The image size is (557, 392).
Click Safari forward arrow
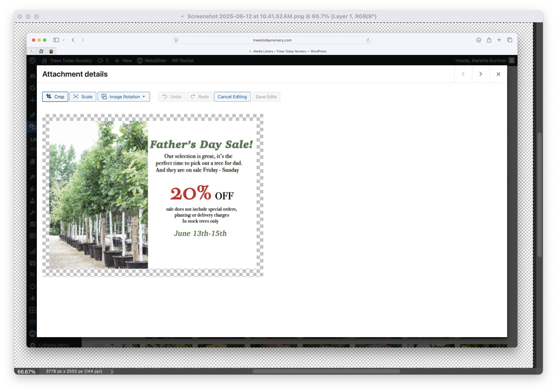(x=83, y=40)
